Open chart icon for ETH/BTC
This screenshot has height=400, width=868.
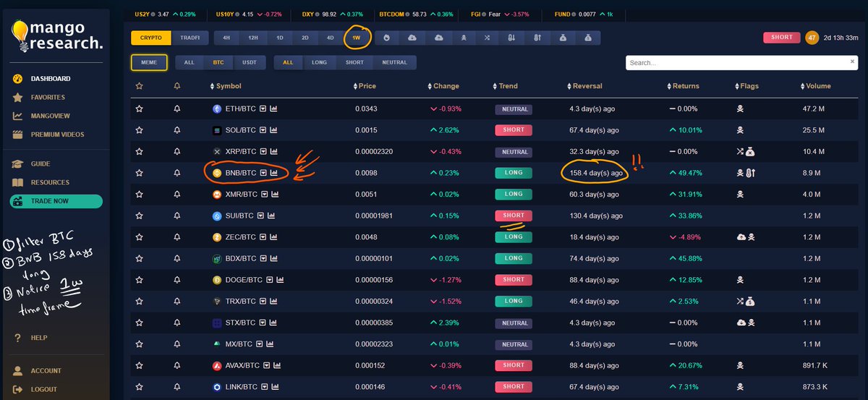(x=274, y=109)
